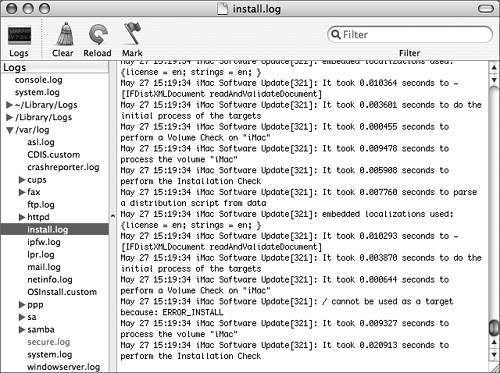This screenshot has height=373, width=500.
Task: Click the split-view divider handle
Action: coord(113,216)
